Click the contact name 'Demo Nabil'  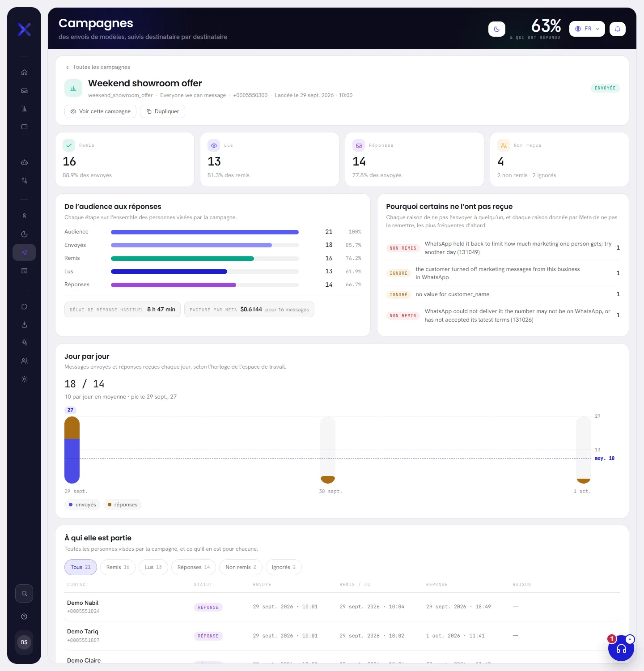[x=83, y=603]
